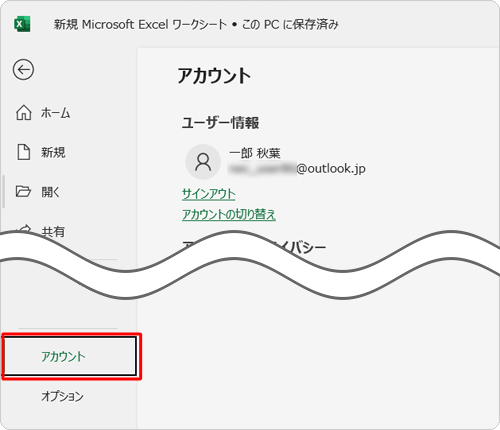500x430 pixels.
Task: Click the user name 一郎 秋葉
Action: 255,153
